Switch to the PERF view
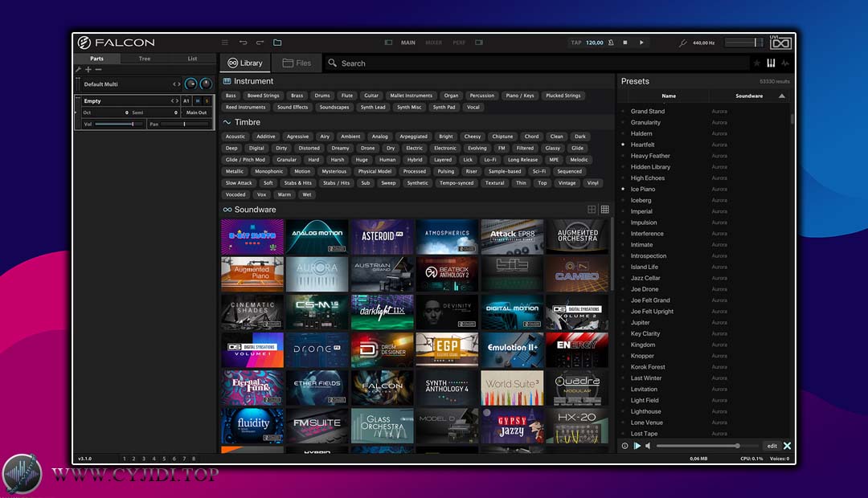868x498 pixels. [459, 43]
